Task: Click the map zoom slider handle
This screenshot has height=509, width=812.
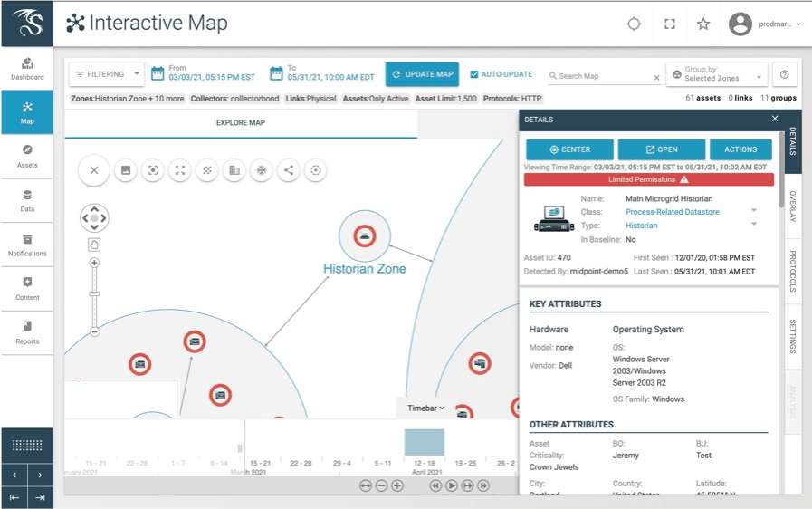Action: (94, 293)
